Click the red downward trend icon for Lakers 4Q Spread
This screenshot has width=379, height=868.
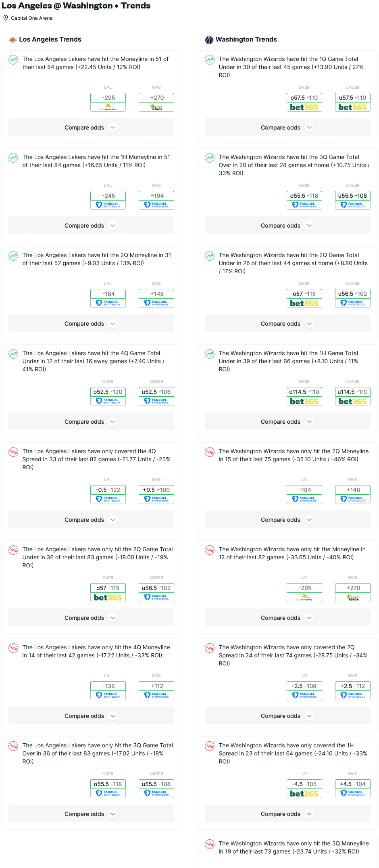(13, 452)
